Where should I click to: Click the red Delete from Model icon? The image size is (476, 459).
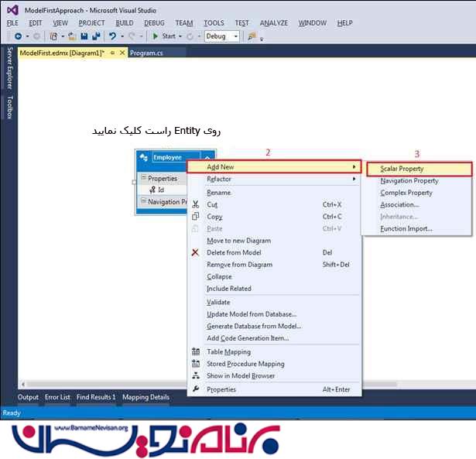tap(196, 252)
